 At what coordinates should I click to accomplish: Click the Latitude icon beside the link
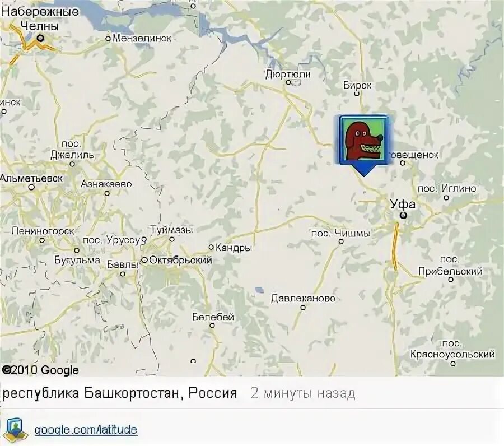coord(14,430)
